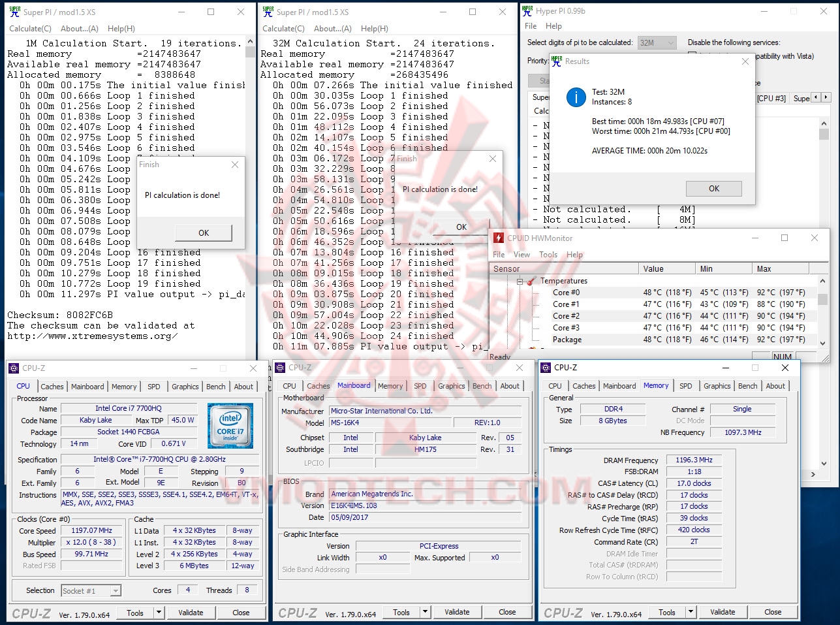Open the About...(A) menu in the 1M Super PI window
840x625 pixels.
(x=80, y=29)
